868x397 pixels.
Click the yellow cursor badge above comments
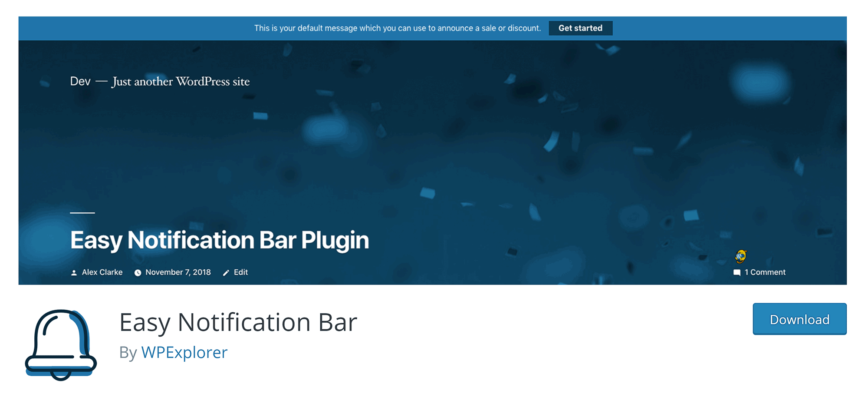pos(741,256)
